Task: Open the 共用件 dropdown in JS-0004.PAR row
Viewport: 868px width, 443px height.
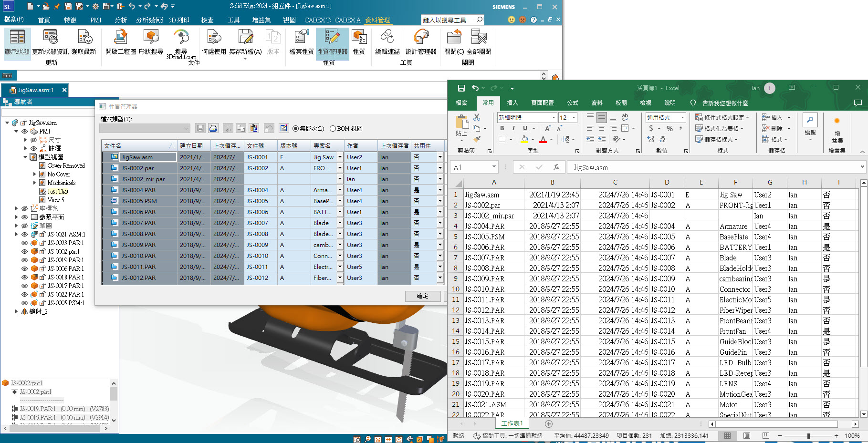Action: point(440,190)
